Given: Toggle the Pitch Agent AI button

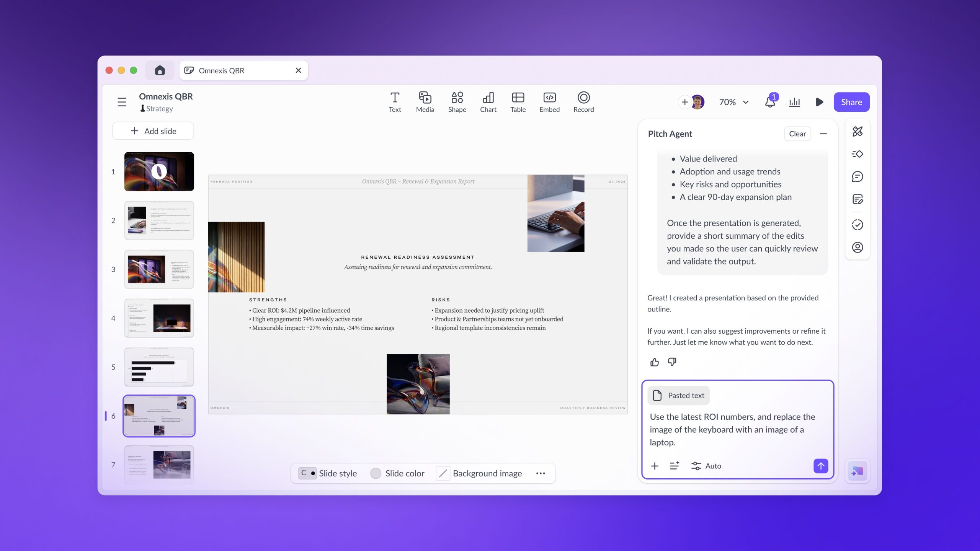Looking at the screenshot, I should [x=857, y=471].
